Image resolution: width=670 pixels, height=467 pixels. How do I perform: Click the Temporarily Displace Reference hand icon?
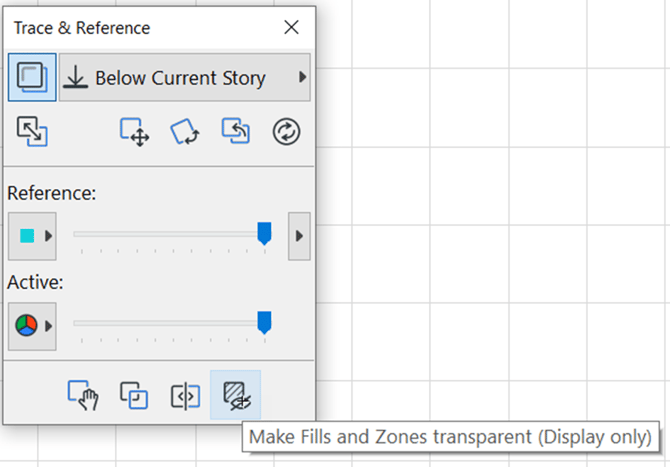click(x=82, y=395)
